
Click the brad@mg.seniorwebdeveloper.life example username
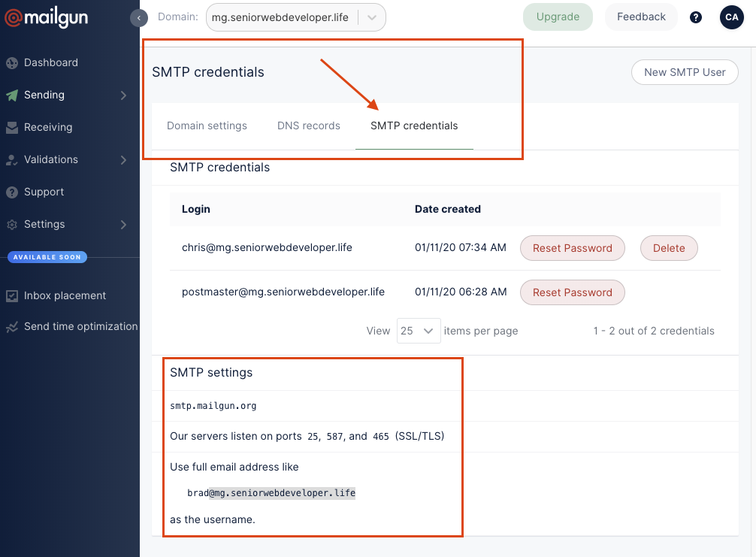tap(271, 493)
